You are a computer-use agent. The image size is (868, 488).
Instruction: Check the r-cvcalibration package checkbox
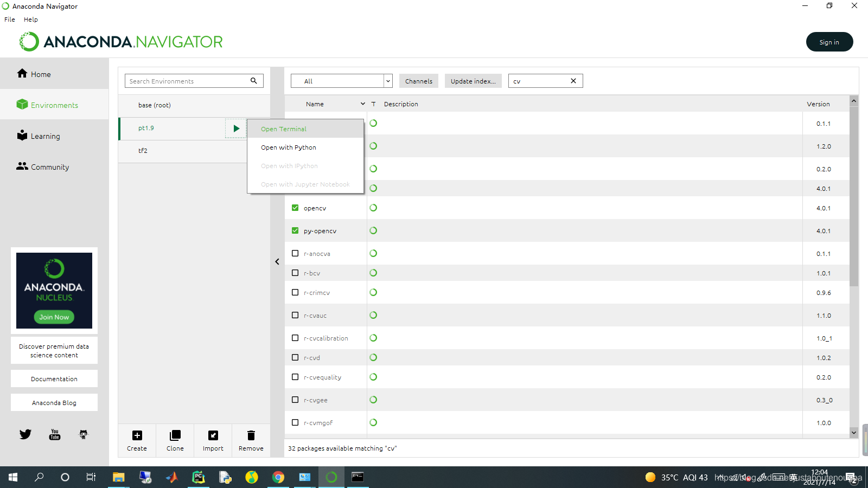point(295,338)
